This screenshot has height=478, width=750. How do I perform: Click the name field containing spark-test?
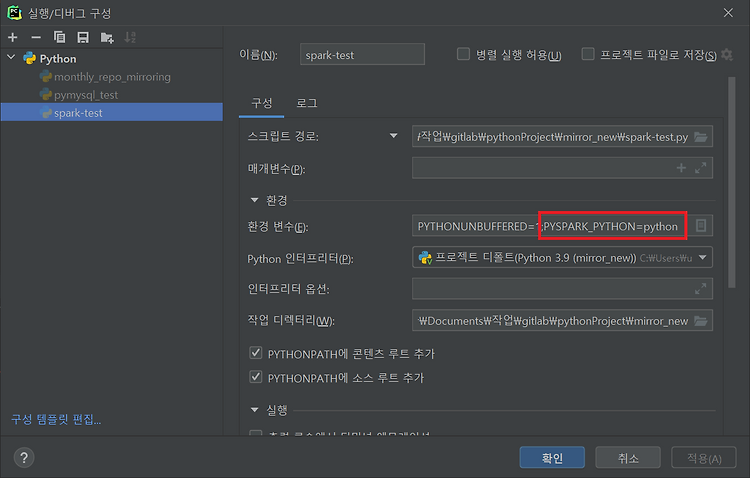click(362, 54)
